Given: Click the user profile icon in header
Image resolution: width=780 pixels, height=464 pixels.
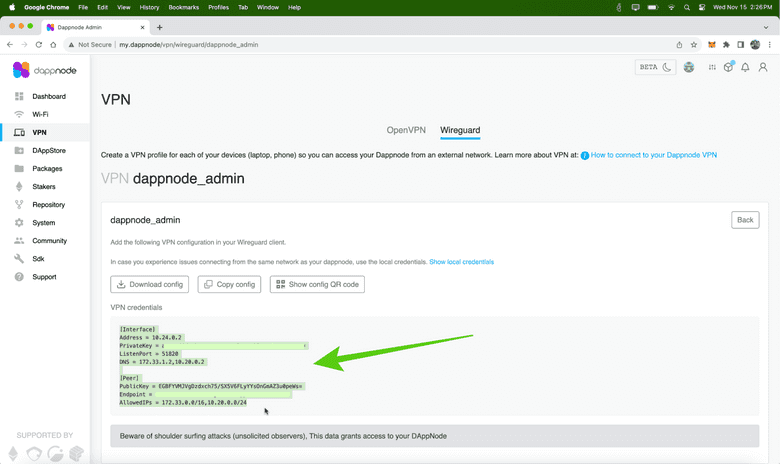Looking at the screenshot, I should click(762, 68).
